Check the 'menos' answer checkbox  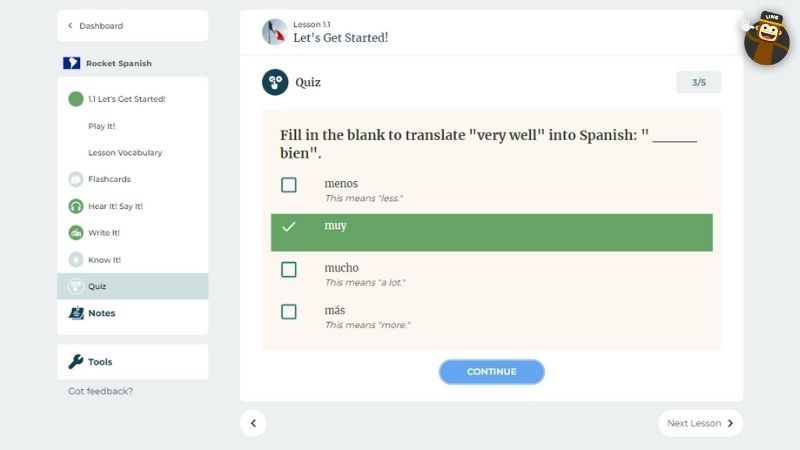[289, 185]
